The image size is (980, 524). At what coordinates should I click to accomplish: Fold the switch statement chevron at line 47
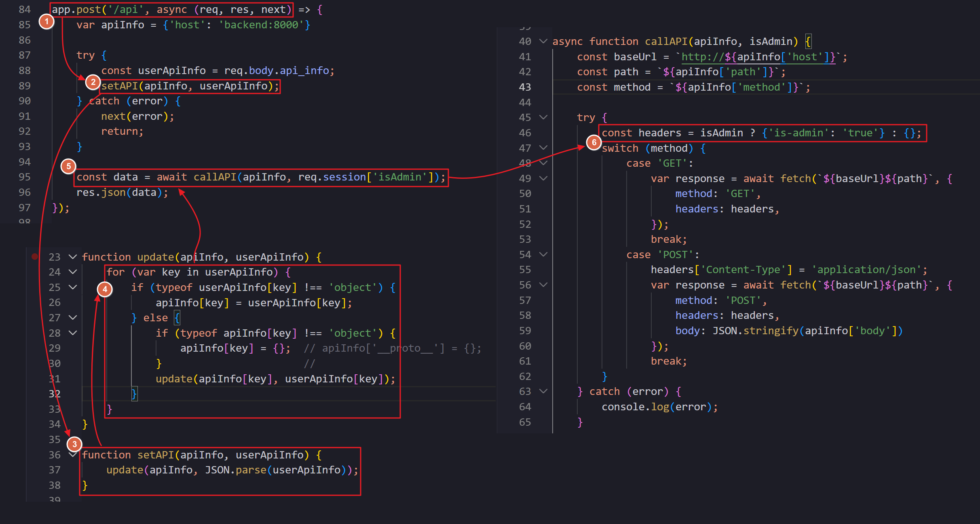click(543, 148)
